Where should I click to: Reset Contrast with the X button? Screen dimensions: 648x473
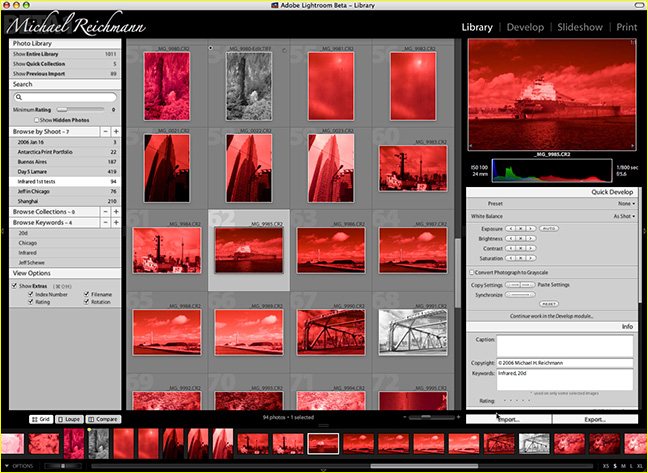pos(521,248)
